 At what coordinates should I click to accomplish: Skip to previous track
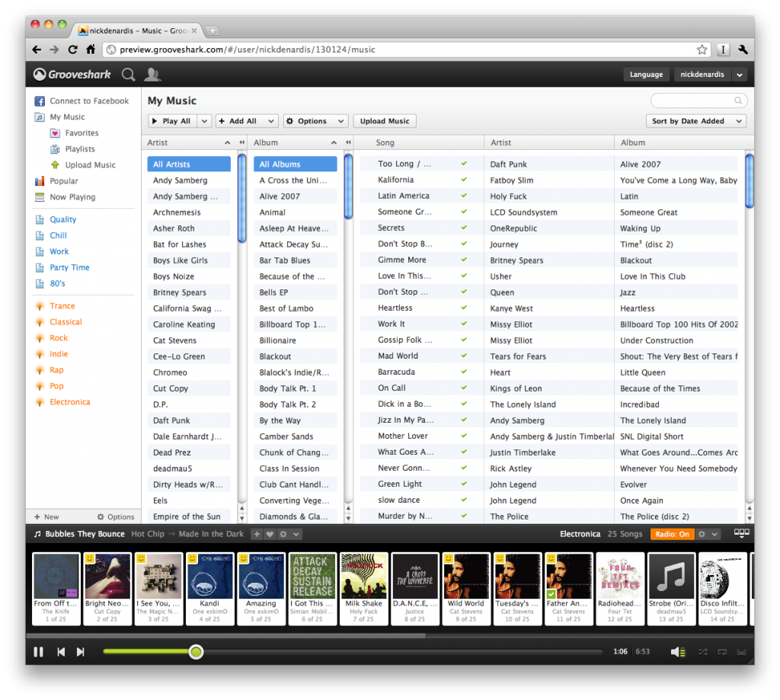point(61,652)
